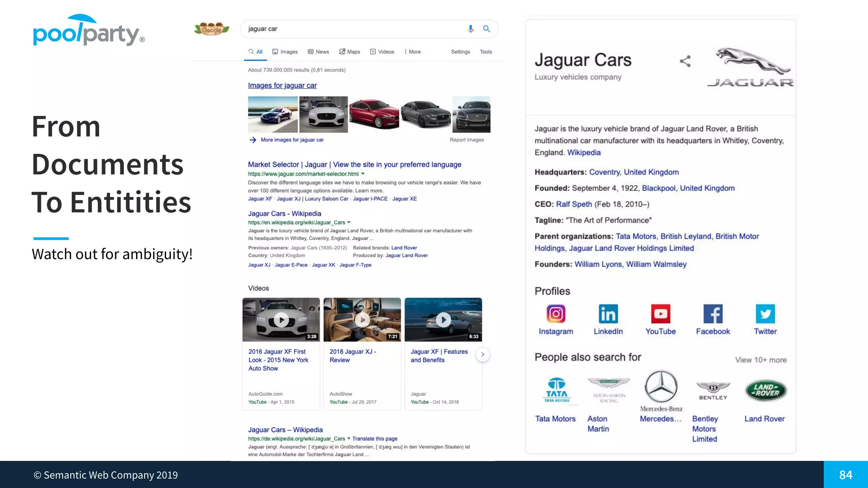The image size is (868, 488).
Task: Click the white Jaguar car image thumbnail
Action: [x=323, y=114]
